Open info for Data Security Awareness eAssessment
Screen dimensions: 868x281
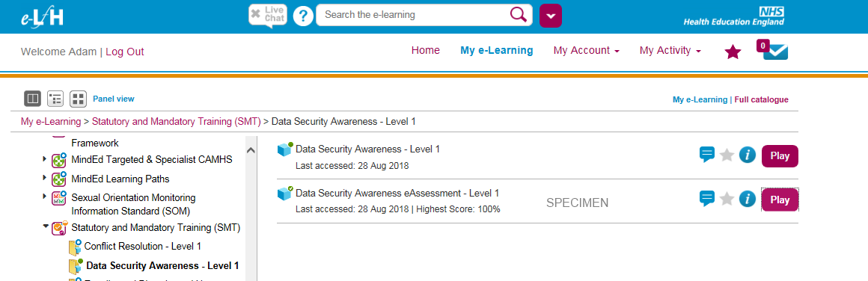tap(748, 199)
